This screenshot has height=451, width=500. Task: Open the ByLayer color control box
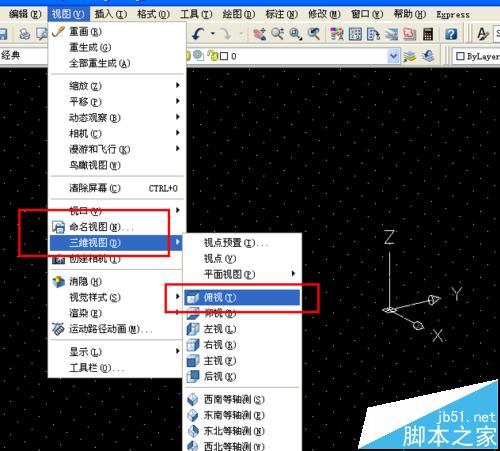pyautogui.click(x=476, y=56)
